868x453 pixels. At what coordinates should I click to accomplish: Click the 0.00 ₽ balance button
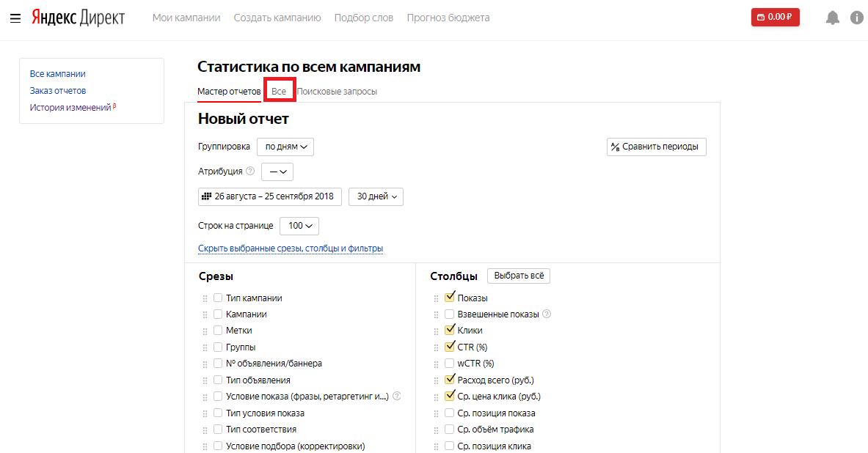tap(775, 17)
